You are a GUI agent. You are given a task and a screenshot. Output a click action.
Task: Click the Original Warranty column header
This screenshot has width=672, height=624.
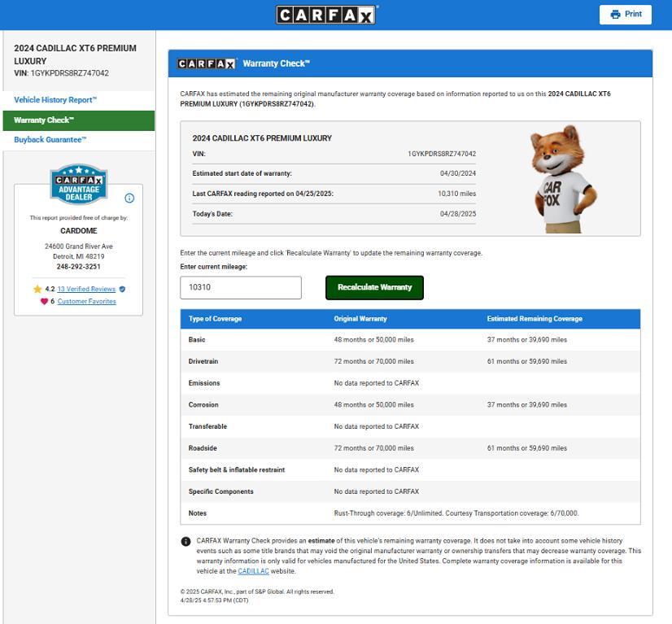[x=360, y=319]
